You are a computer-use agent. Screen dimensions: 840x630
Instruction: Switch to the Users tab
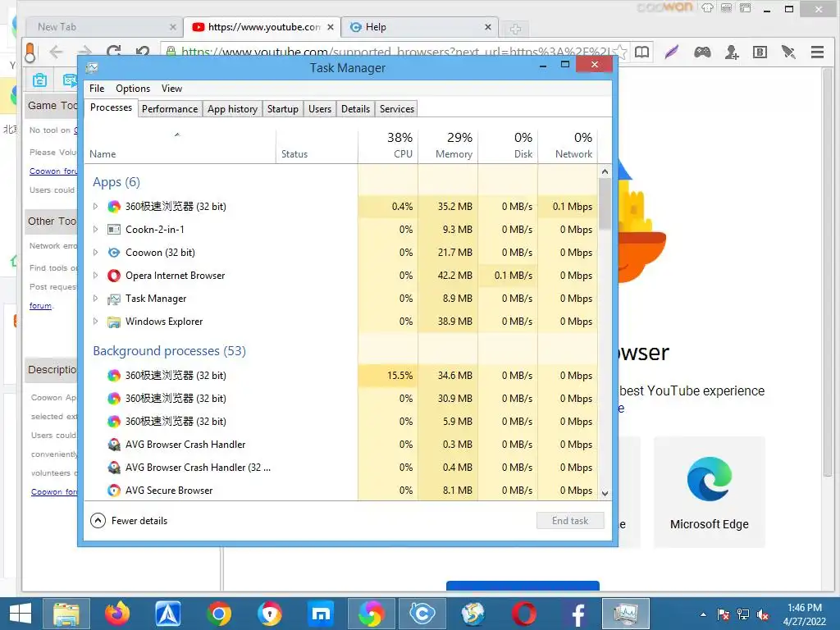pyautogui.click(x=320, y=109)
